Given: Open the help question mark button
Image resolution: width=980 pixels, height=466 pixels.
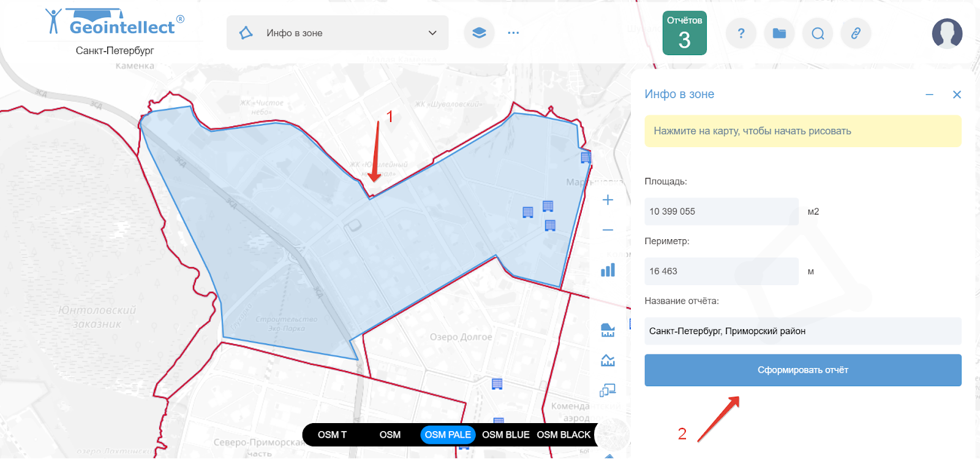Looking at the screenshot, I should tap(741, 33).
